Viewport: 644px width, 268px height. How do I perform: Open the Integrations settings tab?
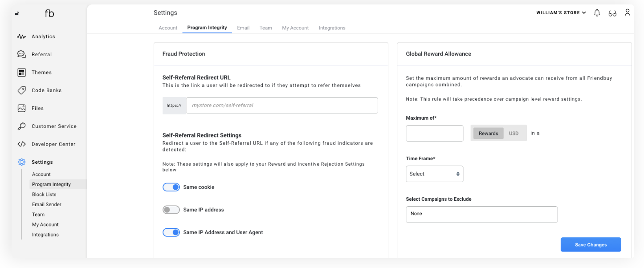332,28
